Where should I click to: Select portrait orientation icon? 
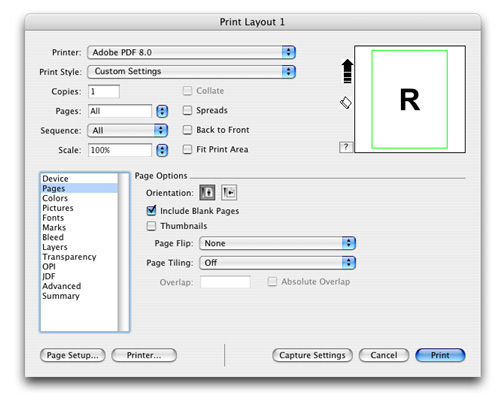tap(207, 192)
